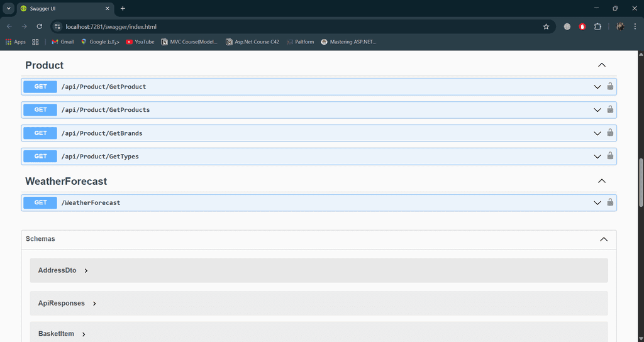
Task: Open the browser Extensions puzzle icon
Action: (597, 26)
